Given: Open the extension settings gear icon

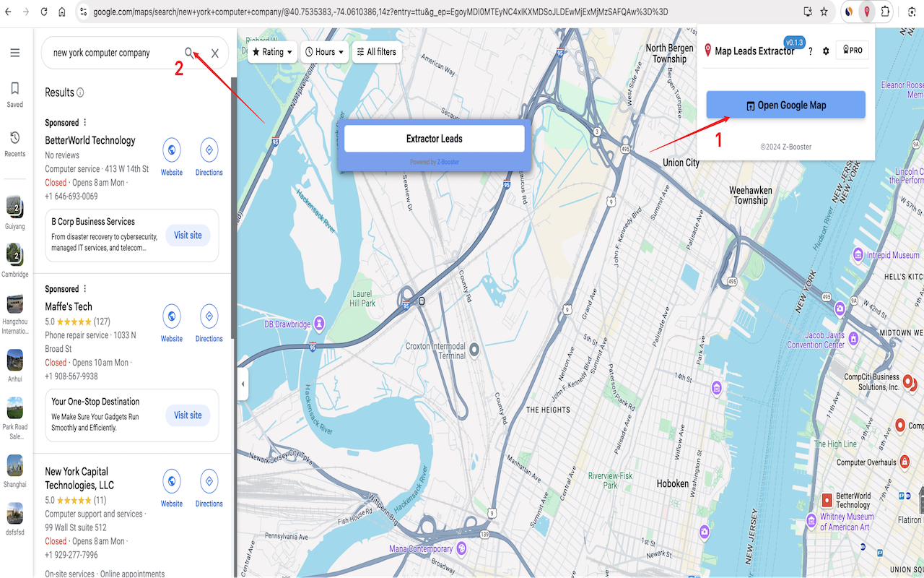Looking at the screenshot, I should 826,51.
